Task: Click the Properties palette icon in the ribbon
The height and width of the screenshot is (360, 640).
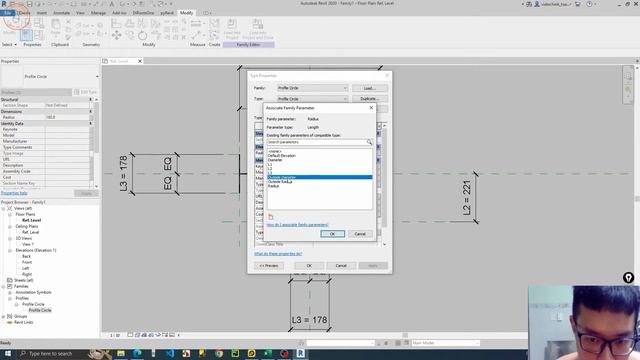Action: coord(26,35)
